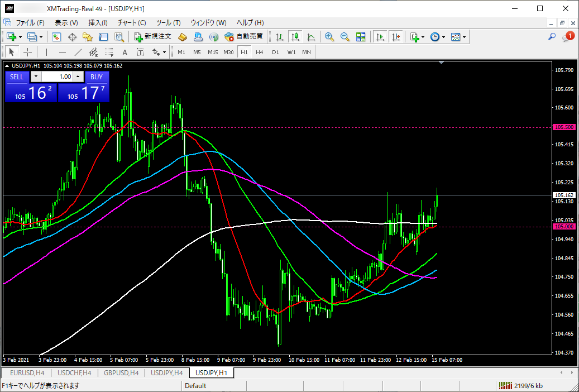This screenshot has height=392, width=579.
Task: Toggle chart auto scroll
Action: click(x=380, y=37)
